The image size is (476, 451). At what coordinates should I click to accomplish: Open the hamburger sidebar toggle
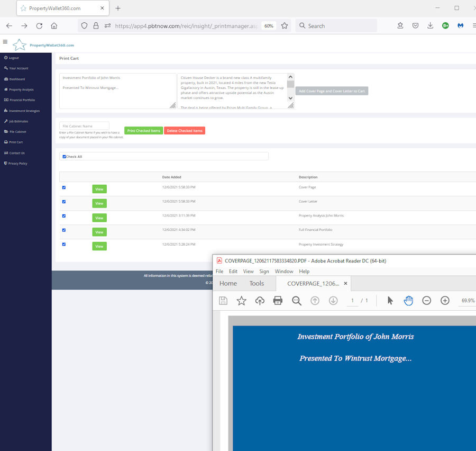(x=5, y=42)
